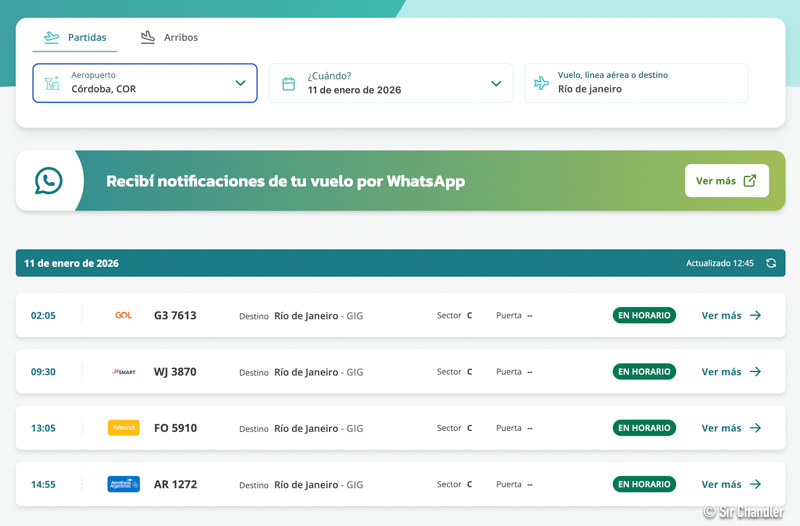The height and width of the screenshot is (526, 800).
Task: Click the Aerolíneas Argentinas logo
Action: 123,484
